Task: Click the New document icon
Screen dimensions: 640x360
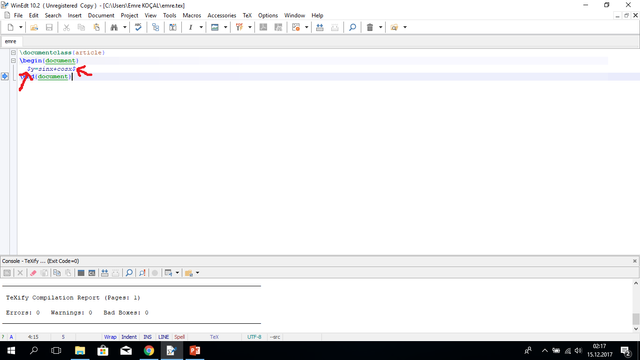Action: 11,27
